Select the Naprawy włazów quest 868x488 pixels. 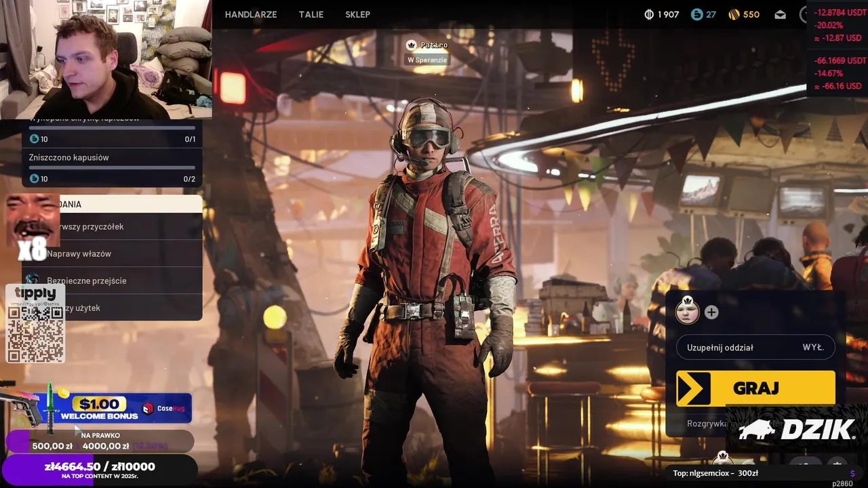click(113, 253)
